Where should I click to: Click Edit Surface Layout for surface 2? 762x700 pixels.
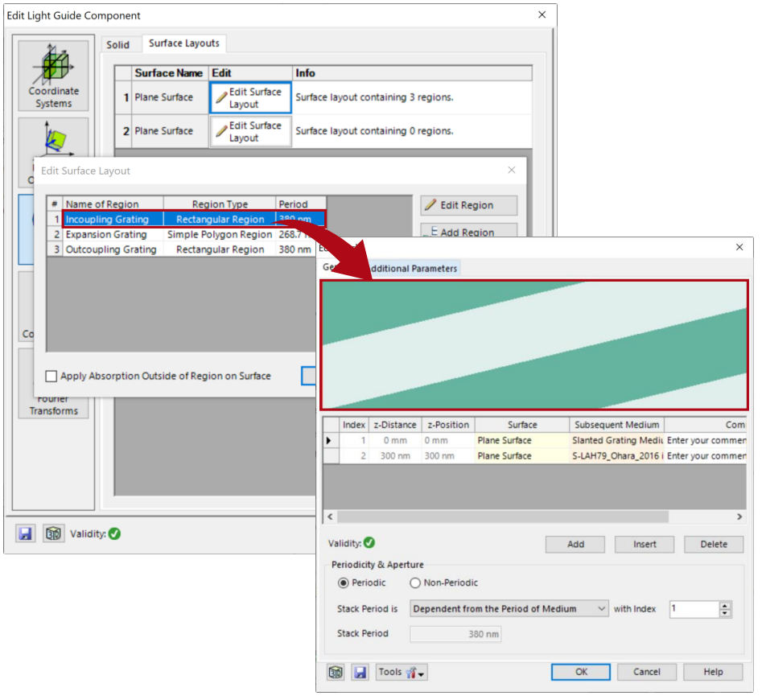pos(249,132)
